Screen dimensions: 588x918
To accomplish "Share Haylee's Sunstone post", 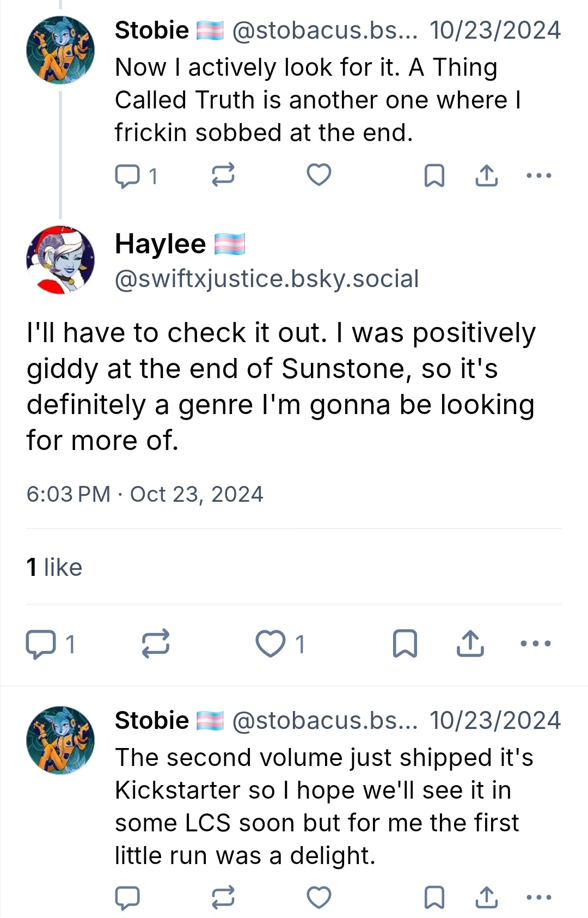I will tap(470, 644).
